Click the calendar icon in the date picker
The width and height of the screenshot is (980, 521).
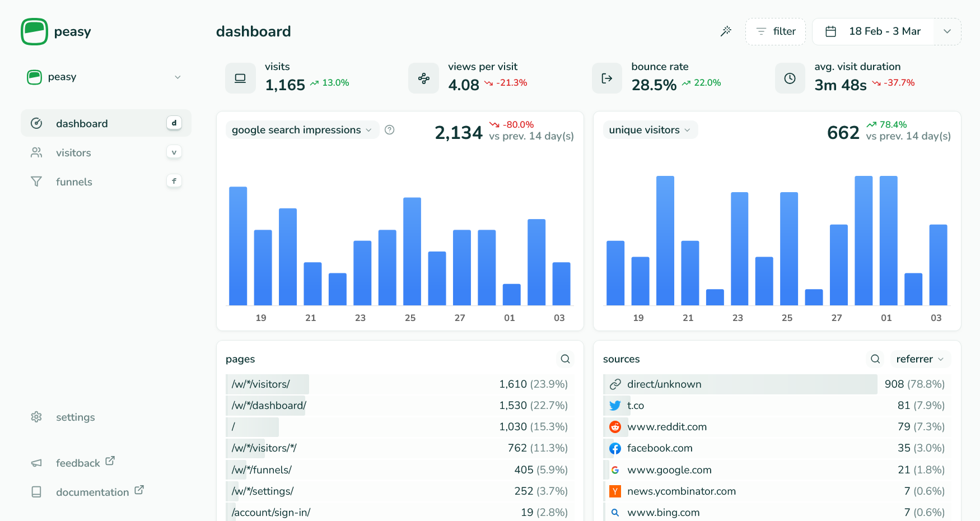[x=830, y=31]
